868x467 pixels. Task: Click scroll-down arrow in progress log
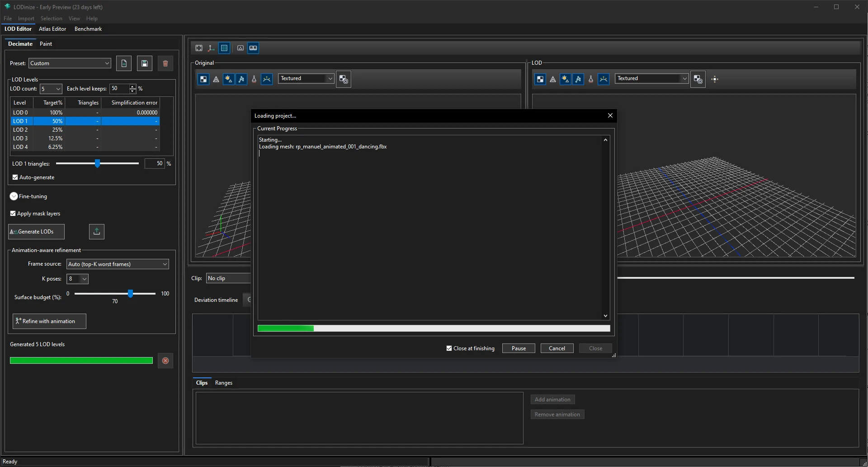605,316
